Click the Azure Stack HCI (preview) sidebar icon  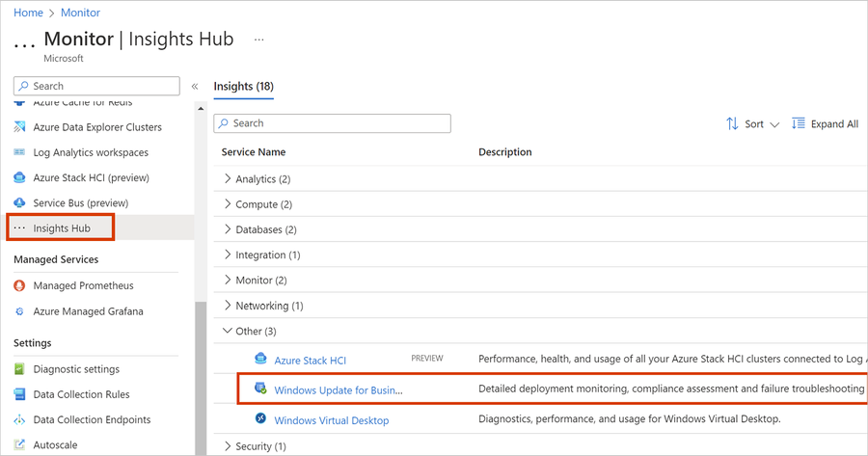[19, 177]
